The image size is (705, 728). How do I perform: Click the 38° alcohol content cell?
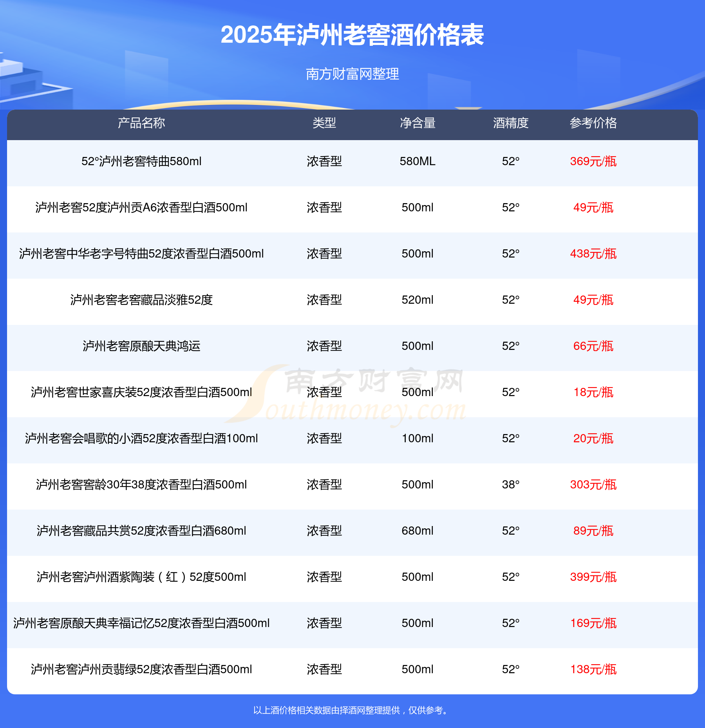click(511, 485)
